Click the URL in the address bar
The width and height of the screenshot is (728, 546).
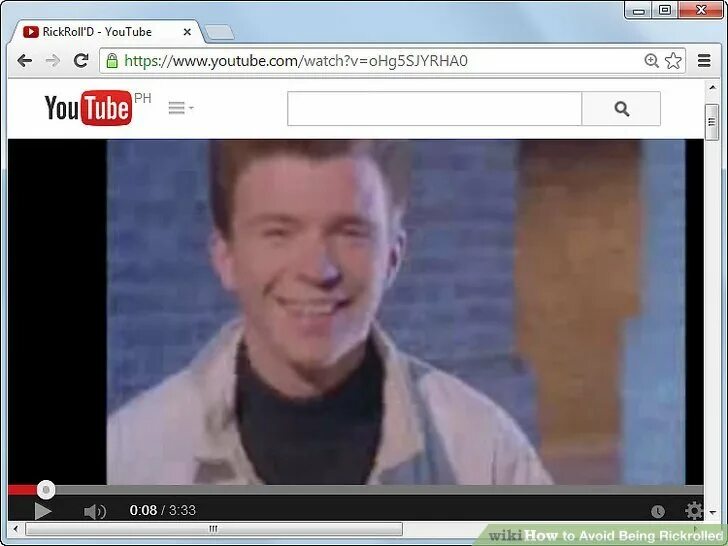tap(296, 61)
